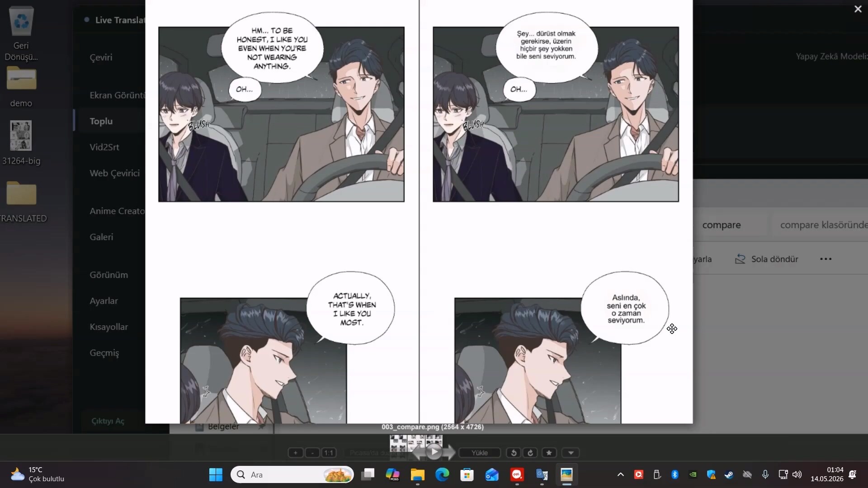
Task: Select the compare tab in File Explorer
Action: (x=722, y=225)
